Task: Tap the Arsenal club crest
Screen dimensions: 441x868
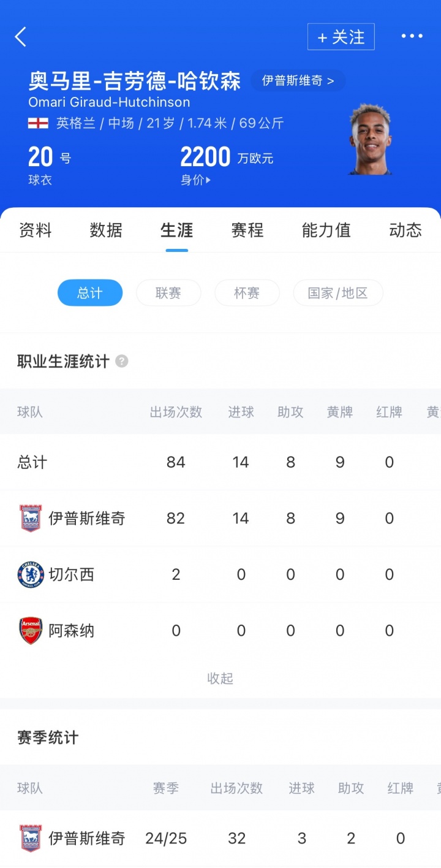Action: pyautogui.click(x=31, y=630)
